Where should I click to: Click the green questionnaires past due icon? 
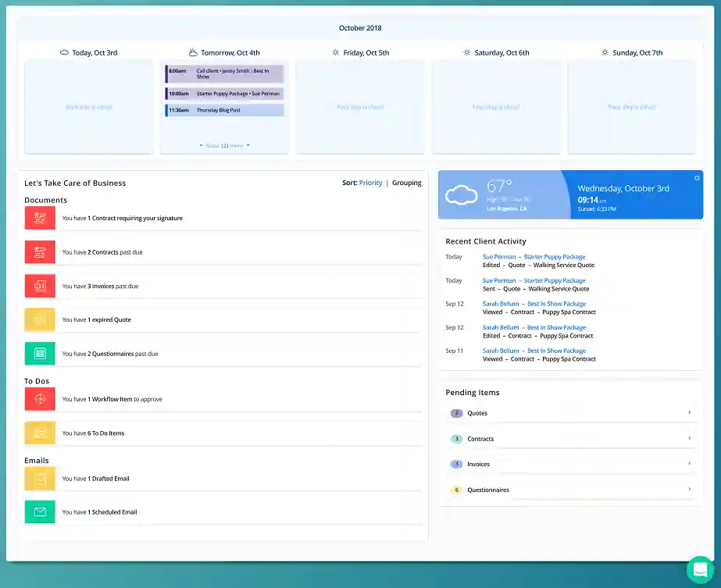click(x=40, y=354)
